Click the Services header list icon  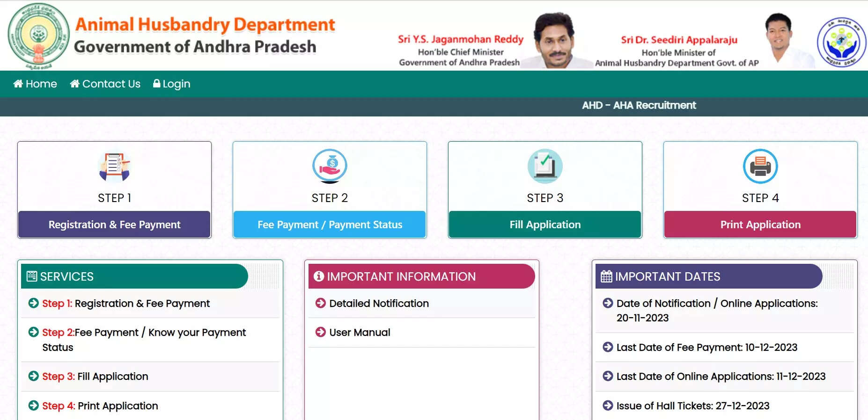[x=32, y=276]
